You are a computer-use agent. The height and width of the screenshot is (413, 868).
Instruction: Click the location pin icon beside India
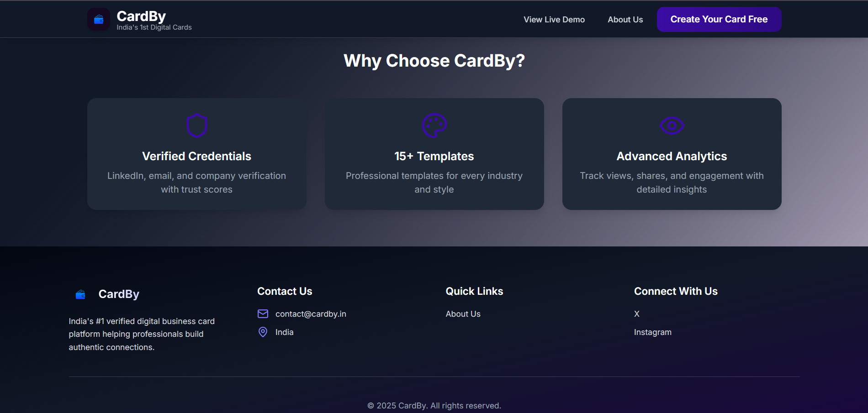[263, 332]
